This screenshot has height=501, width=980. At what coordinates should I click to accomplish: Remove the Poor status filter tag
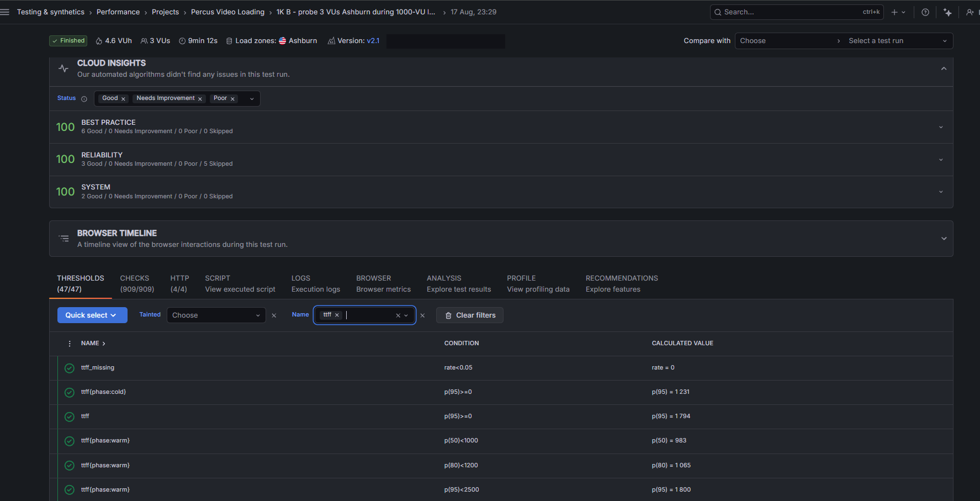232,99
